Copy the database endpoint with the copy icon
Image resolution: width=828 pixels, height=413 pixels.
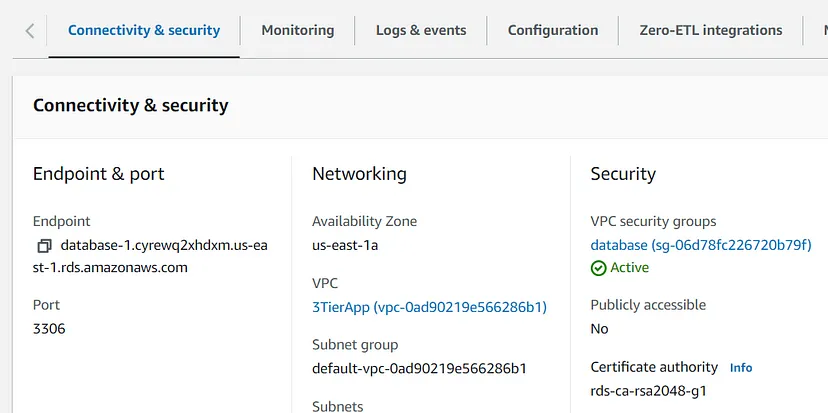click(44, 245)
